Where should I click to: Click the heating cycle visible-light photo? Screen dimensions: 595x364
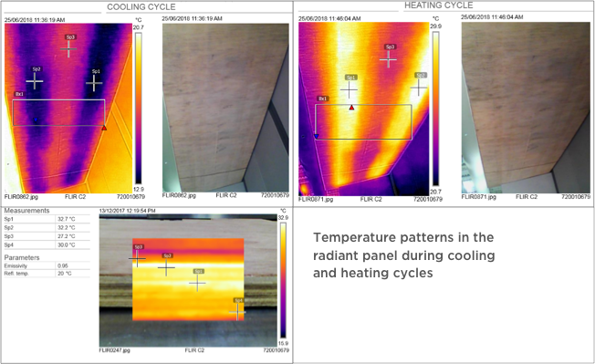tap(526, 108)
